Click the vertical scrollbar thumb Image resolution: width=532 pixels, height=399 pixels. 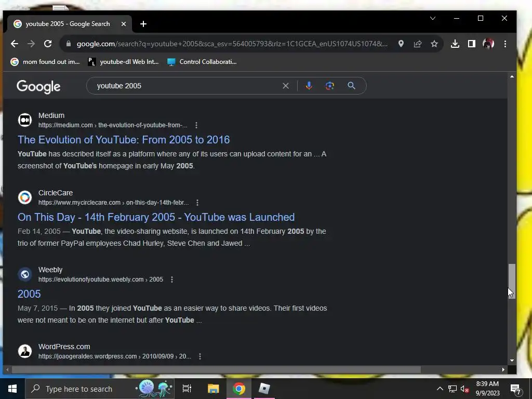512,281
